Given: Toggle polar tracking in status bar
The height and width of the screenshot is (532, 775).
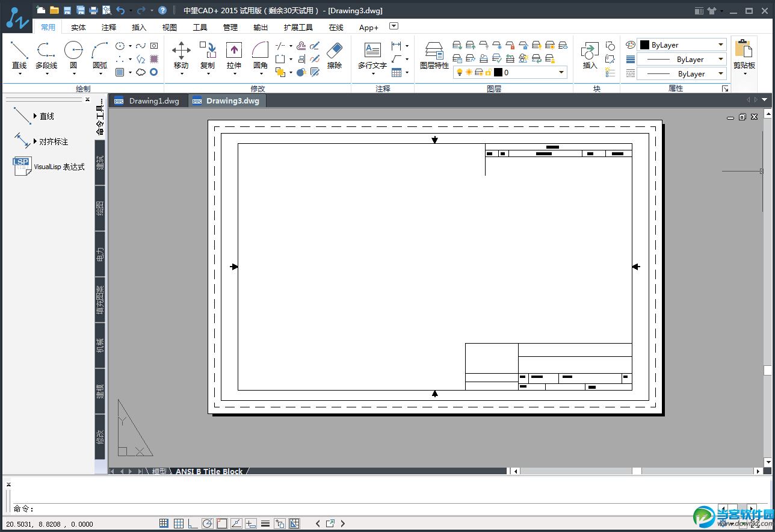Looking at the screenshot, I should (x=208, y=524).
